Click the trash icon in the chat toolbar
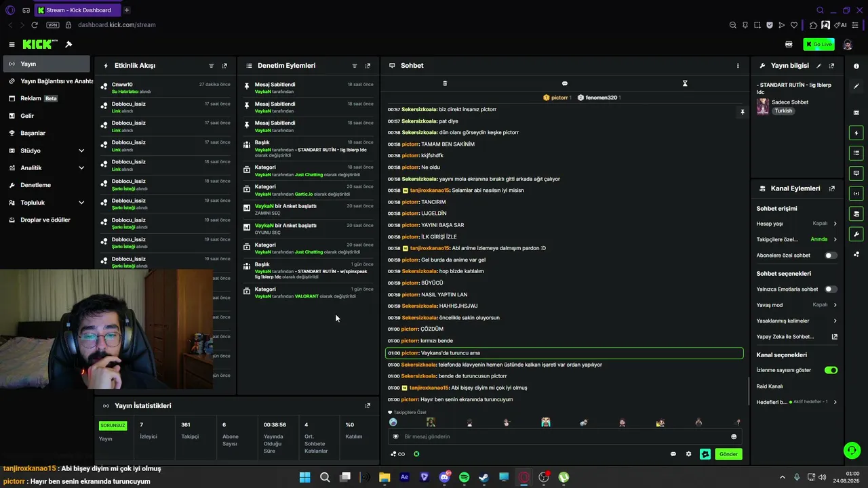Viewport: 868px width, 488px height. point(445,83)
